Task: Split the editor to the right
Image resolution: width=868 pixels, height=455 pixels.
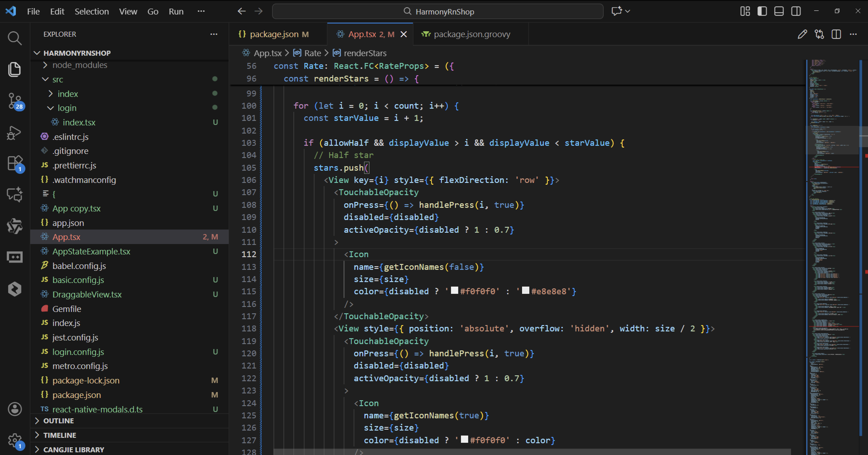Action: point(836,34)
